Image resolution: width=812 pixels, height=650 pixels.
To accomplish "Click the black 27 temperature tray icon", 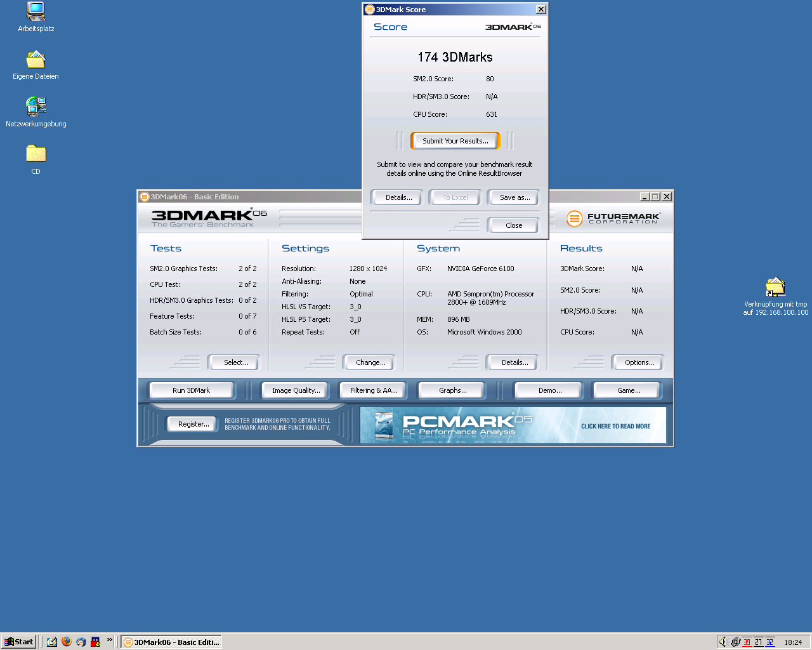I will [758, 642].
